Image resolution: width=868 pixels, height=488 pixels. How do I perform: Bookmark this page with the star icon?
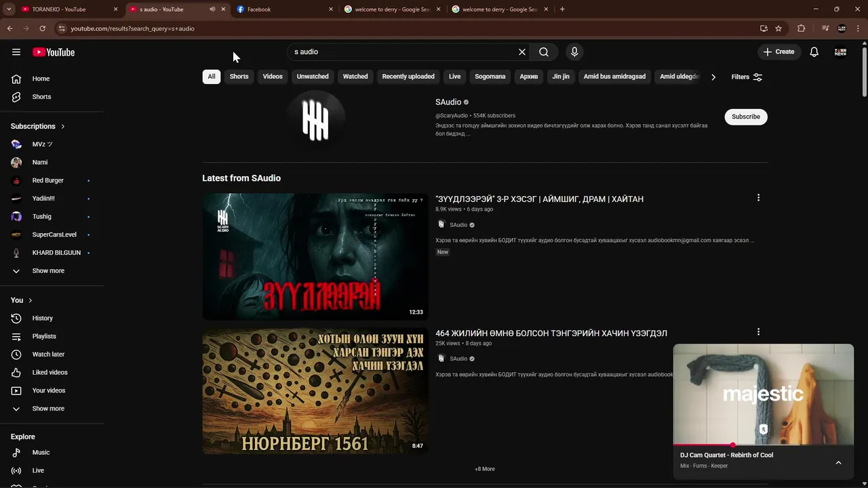[778, 28]
